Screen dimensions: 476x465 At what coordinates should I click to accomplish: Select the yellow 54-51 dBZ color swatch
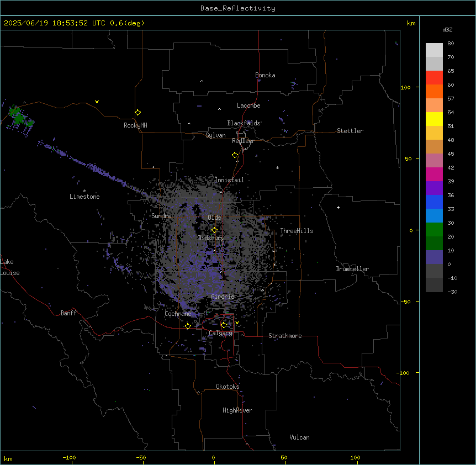point(434,119)
